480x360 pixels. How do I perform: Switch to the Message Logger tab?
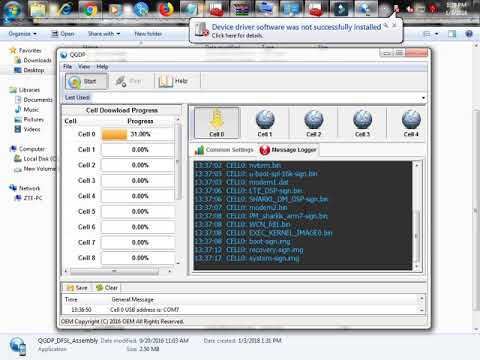click(x=288, y=150)
